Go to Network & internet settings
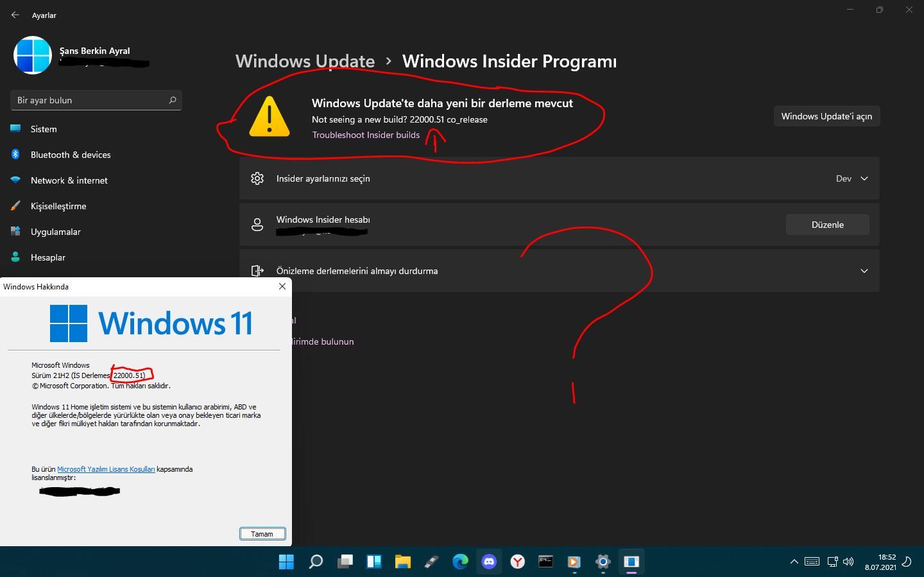Screen dimensions: 924x577 [x=69, y=180]
